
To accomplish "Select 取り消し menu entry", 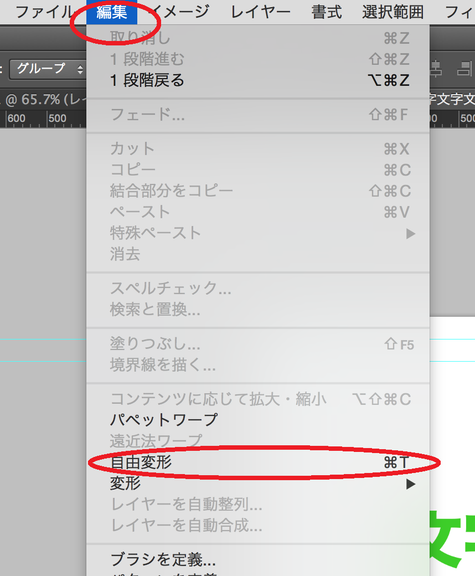I will point(258,38).
